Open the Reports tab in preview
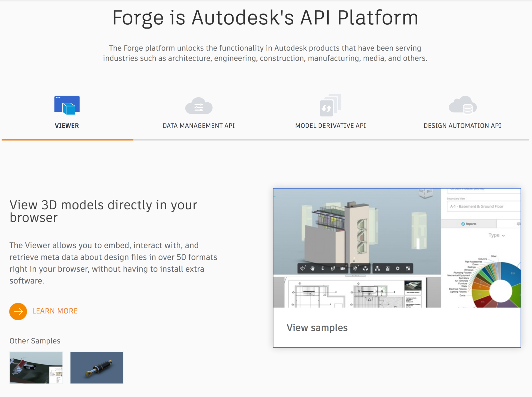The image size is (532, 397). (469, 224)
